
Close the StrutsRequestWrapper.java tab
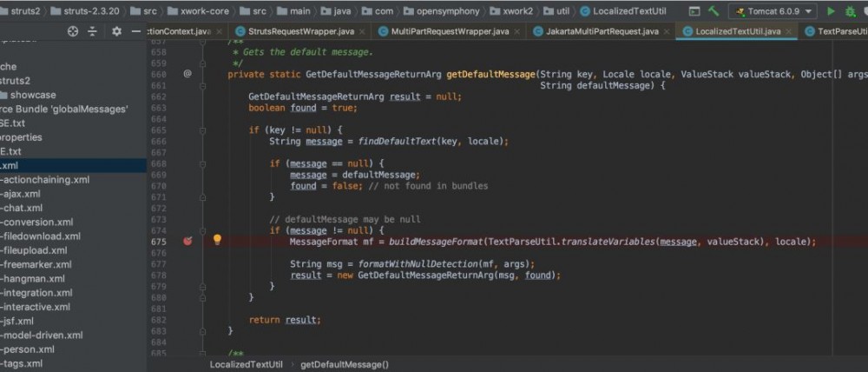pyautogui.click(x=363, y=31)
